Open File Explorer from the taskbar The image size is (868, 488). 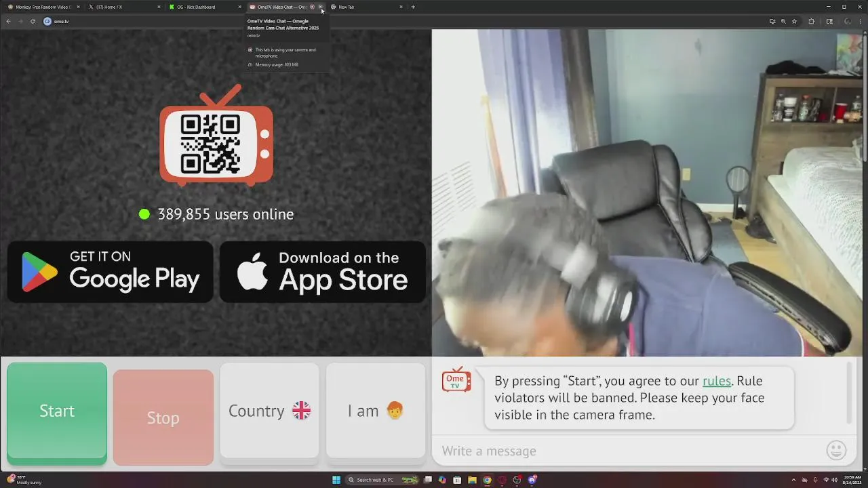(472, 480)
